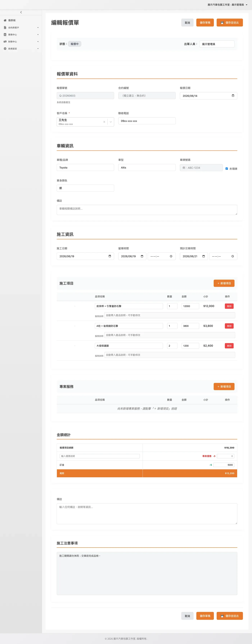Screen dimensions: 252x644
Task: Click floppy-disk icon on bottom 儲存並送出
Action: (x=222, y=616)
